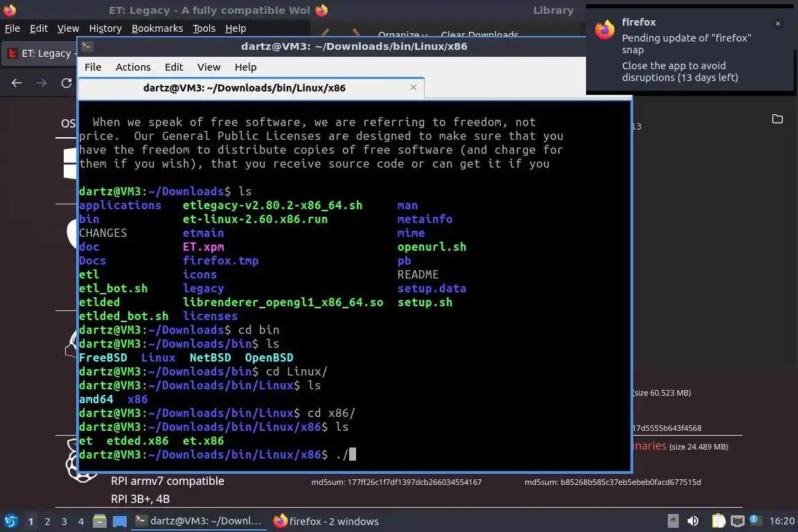Open Firefox File menu
This screenshot has height=532, width=798.
coord(12,28)
